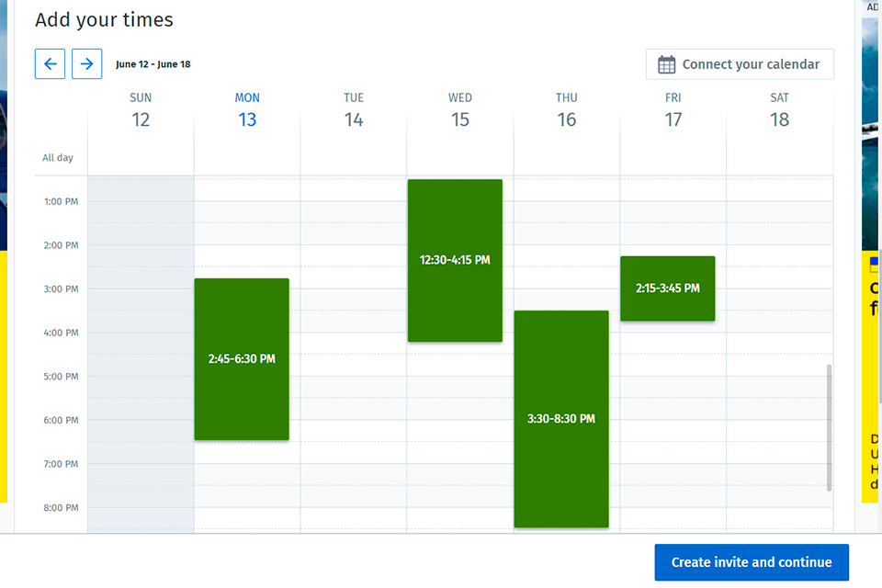Click the calendar's vertical scrollbar thumb
Image resolution: width=882 pixels, height=588 pixels.
click(x=829, y=427)
